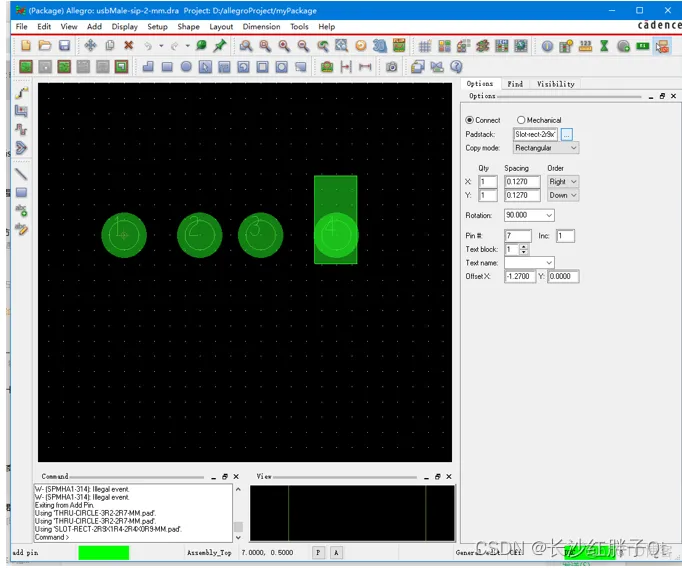This screenshot has width=682, height=568.
Task: Click the Zoom In magnifier icon
Action: 284,46
